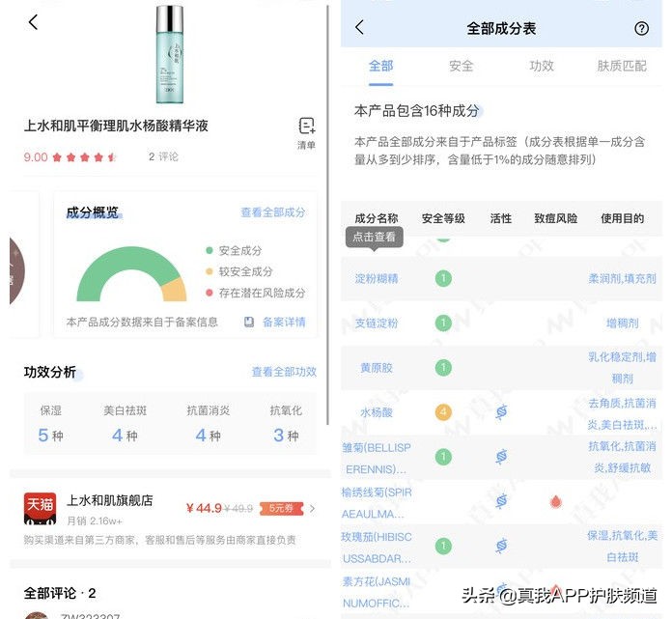Tap the 点击查看 tooltip
Viewport: 672px width, 619px height.
pyautogui.click(x=375, y=237)
